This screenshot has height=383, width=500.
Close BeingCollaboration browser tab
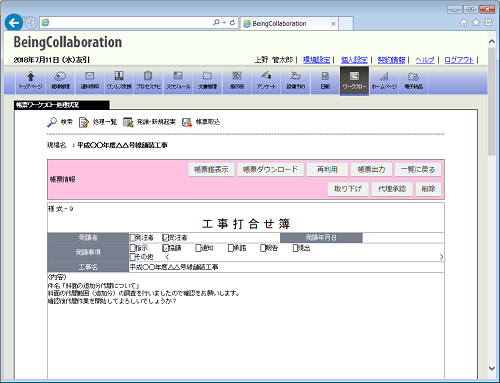(333, 24)
